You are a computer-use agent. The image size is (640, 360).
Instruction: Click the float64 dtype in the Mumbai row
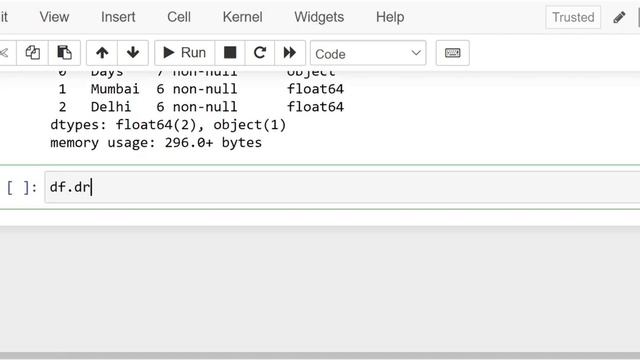tap(315, 89)
